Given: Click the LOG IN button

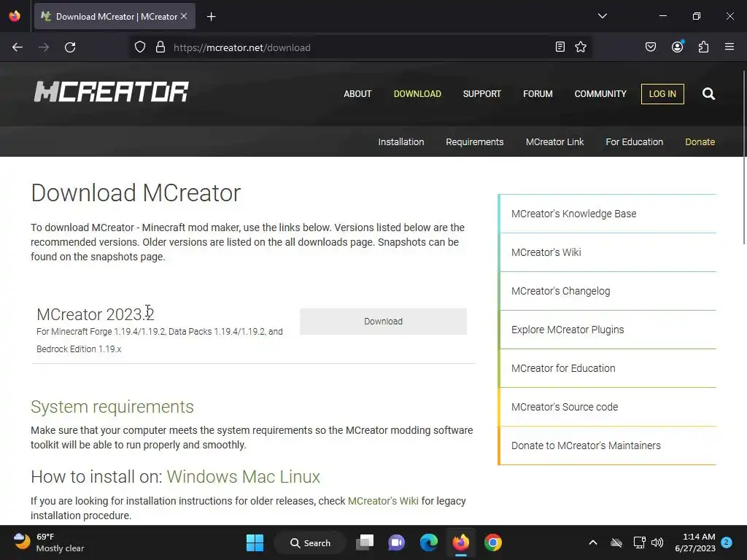Looking at the screenshot, I should pos(662,94).
